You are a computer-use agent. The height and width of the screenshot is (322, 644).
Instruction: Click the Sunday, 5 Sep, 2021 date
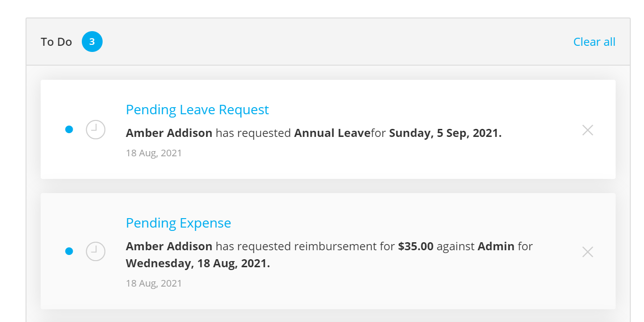tap(445, 133)
